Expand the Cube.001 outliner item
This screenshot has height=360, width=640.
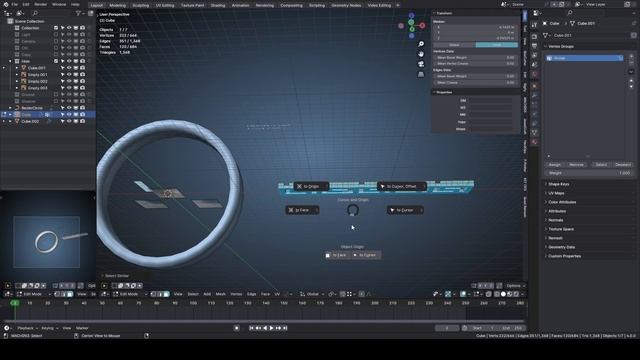(17, 68)
